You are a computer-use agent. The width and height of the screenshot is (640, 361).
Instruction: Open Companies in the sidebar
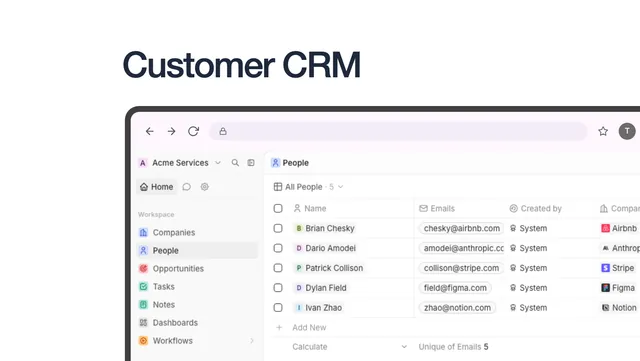pos(198,232)
